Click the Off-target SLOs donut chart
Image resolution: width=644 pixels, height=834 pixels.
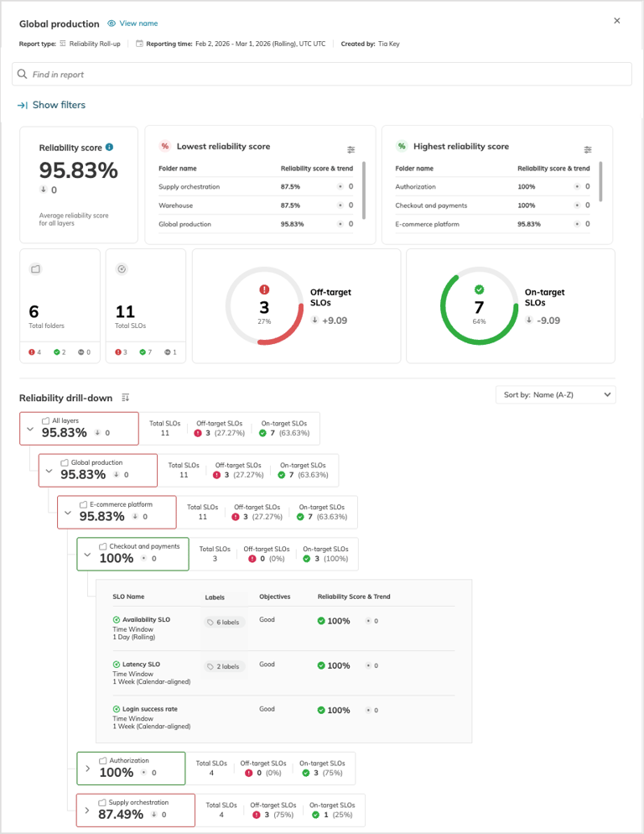click(264, 306)
